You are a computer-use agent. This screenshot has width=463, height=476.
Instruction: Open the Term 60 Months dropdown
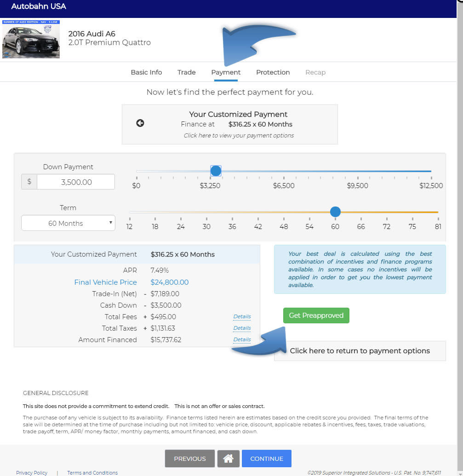tap(68, 223)
